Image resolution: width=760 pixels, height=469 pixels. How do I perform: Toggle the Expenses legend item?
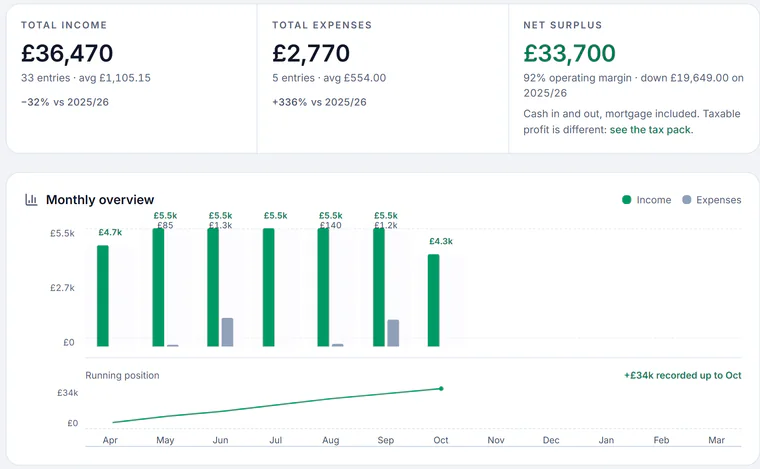[712, 200]
